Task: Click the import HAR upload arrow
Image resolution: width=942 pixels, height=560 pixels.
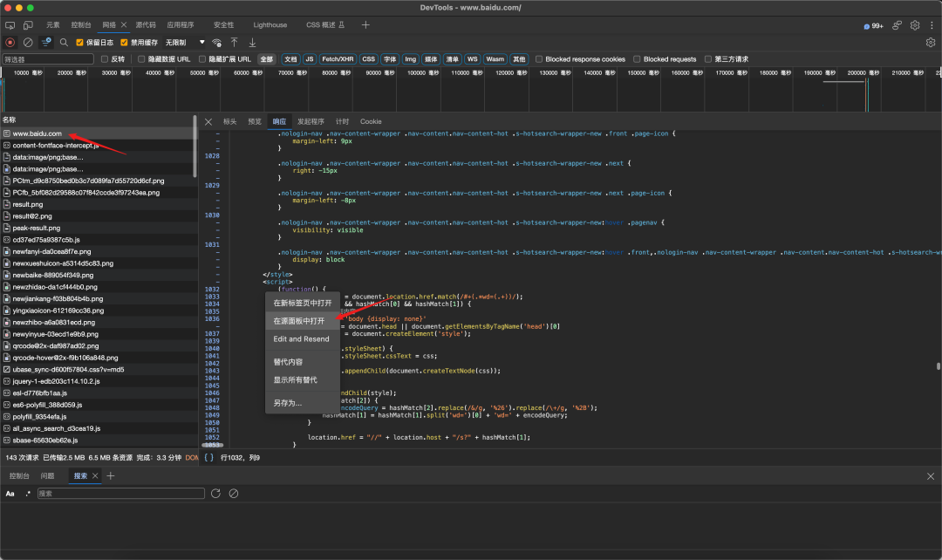Action: pos(234,42)
